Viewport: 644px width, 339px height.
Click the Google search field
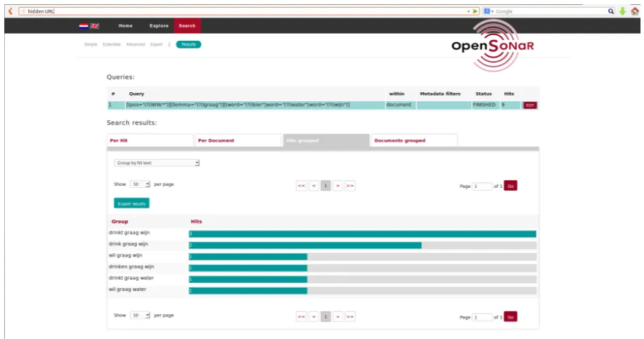pos(551,11)
